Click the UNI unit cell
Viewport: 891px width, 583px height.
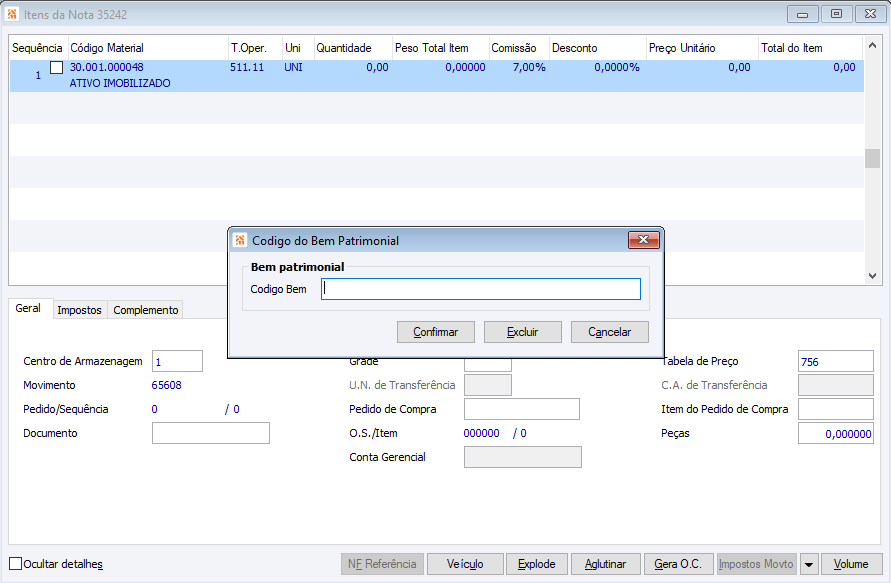click(293, 67)
